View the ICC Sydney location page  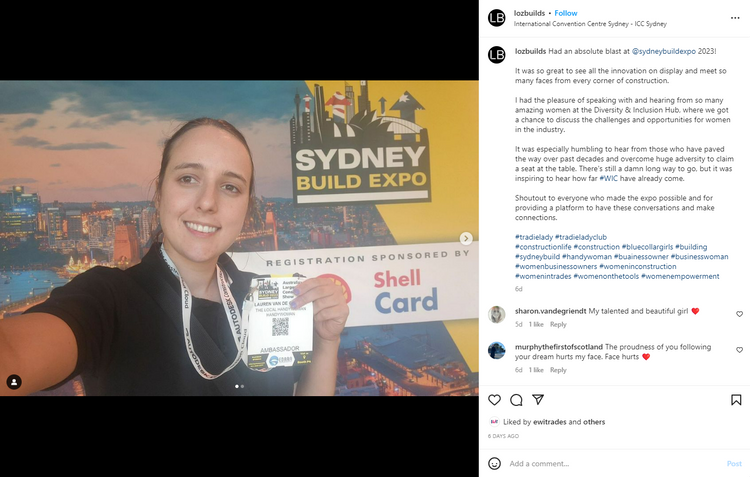pyautogui.click(x=590, y=24)
